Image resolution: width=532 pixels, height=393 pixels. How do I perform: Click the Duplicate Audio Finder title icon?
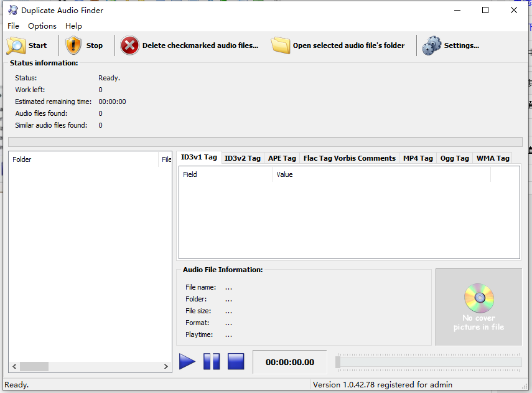pyautogui.click(x=13, y=10)
